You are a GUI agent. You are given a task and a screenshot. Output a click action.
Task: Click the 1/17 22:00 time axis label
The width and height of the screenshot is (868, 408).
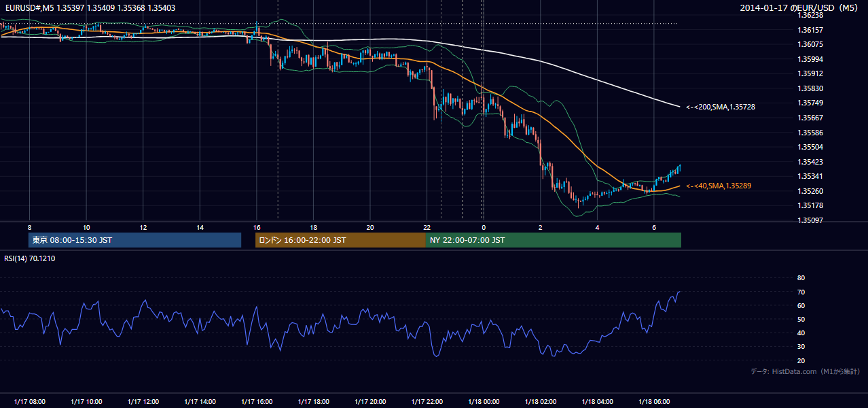click(x=427, y=402)
